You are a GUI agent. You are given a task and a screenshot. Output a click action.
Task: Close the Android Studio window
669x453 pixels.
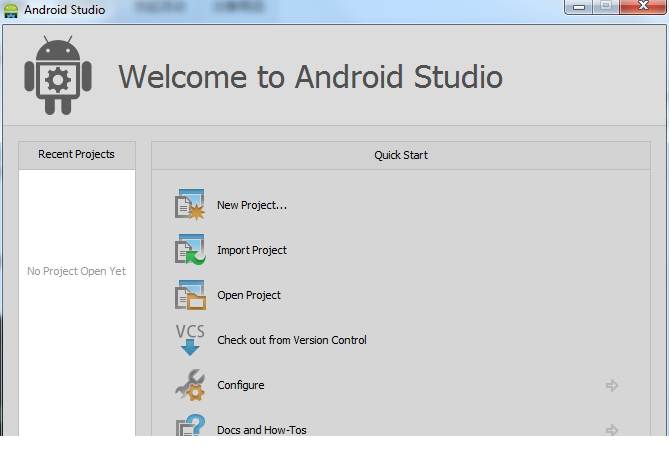pos(643,6)
